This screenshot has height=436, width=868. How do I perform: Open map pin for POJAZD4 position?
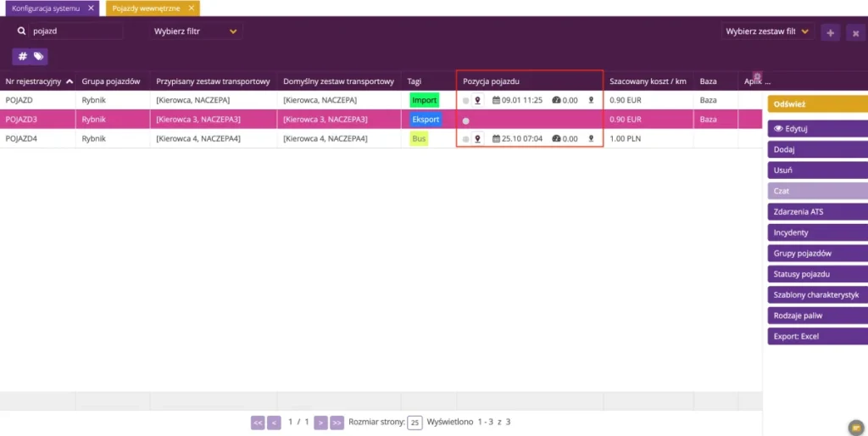tap(478, 138)
